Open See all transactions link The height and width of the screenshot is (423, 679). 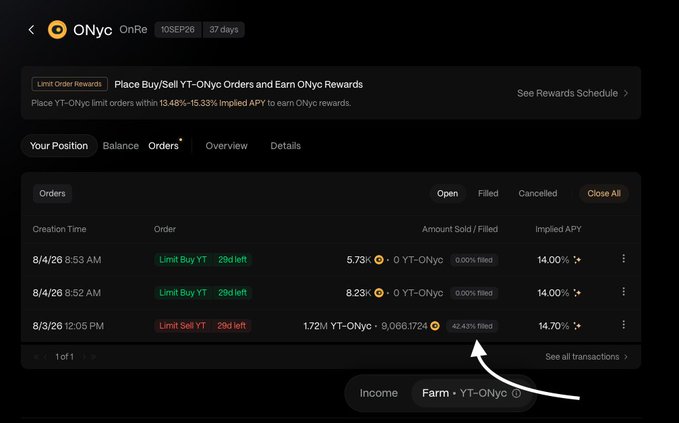[x=586, y=357]
